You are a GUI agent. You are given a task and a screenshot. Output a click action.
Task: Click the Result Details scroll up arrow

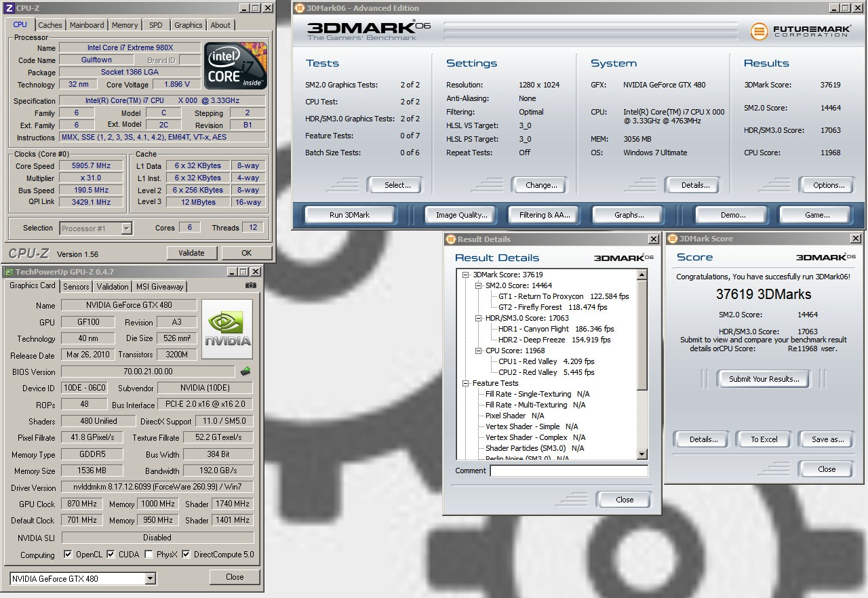(x=642, y=275)
